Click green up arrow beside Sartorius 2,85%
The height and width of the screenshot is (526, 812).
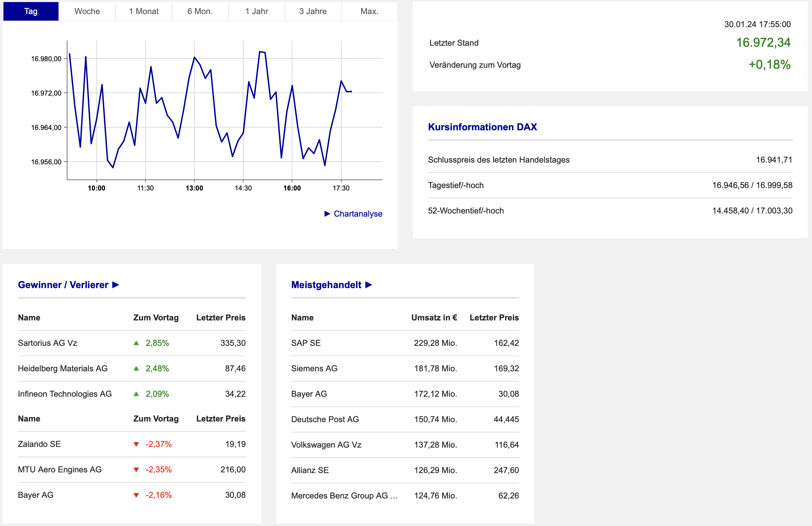pos(136,343)
